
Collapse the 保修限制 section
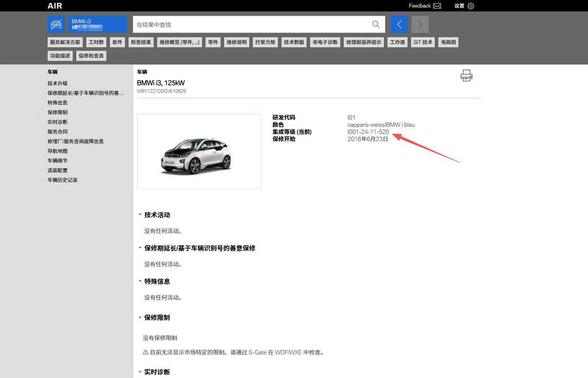point(140,318)
